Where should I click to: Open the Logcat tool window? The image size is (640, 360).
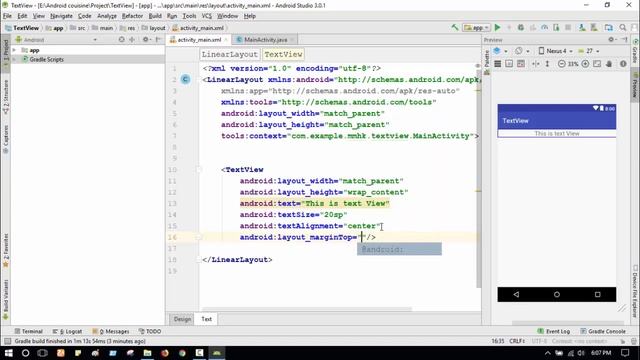pyautogui.click(x=68, y=331)
